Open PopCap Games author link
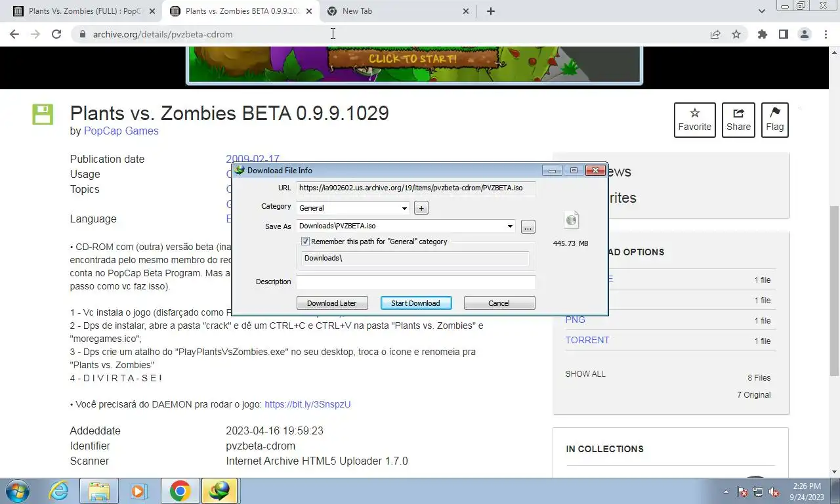840x504 pixels. point(121,131)
